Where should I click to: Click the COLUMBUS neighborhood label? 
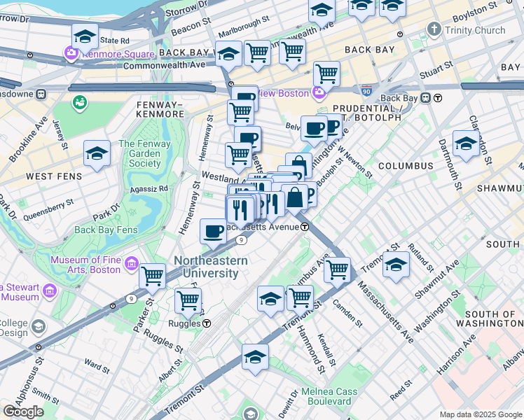[x=406, y=166]
